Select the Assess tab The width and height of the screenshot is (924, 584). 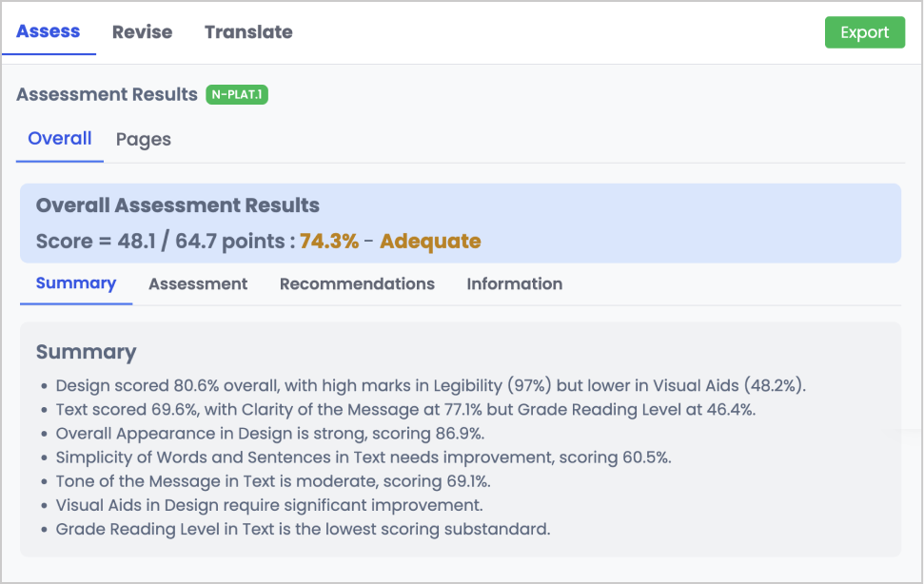49,31
